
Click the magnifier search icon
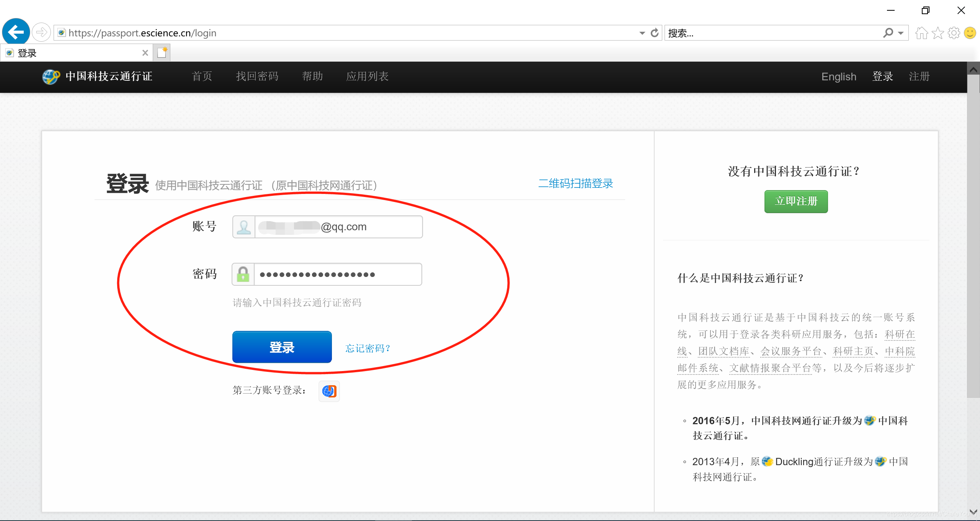click(888, 33)
